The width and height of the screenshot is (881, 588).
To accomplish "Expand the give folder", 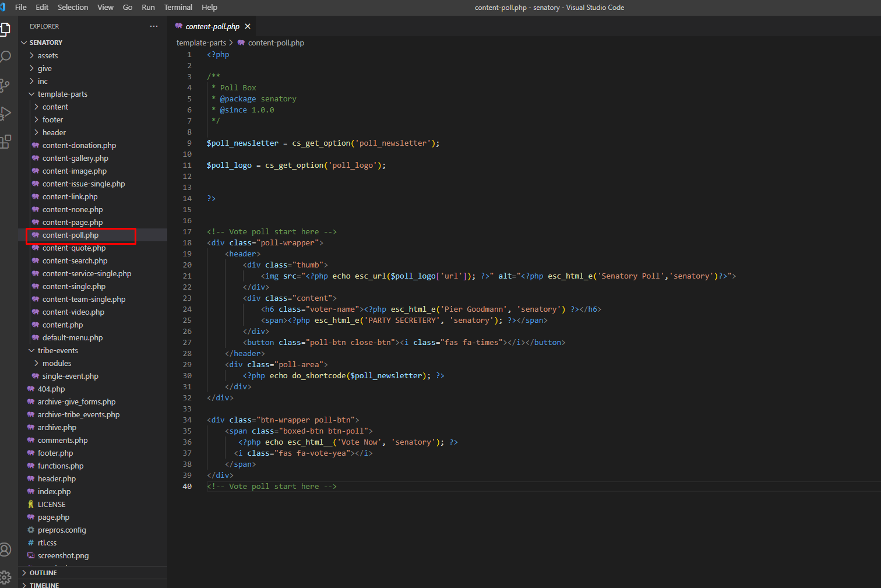I will 93,68.
